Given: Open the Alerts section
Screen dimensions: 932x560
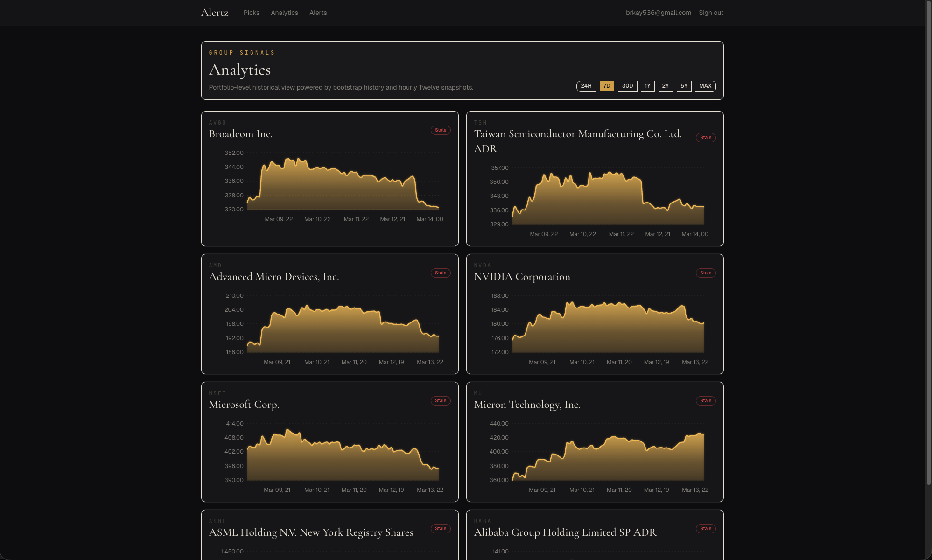Looking at the screenshot, I should tap(318, 13).
